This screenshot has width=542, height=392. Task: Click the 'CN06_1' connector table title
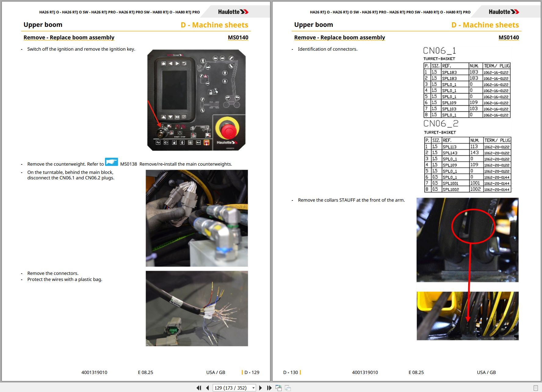tap(439, 51)
